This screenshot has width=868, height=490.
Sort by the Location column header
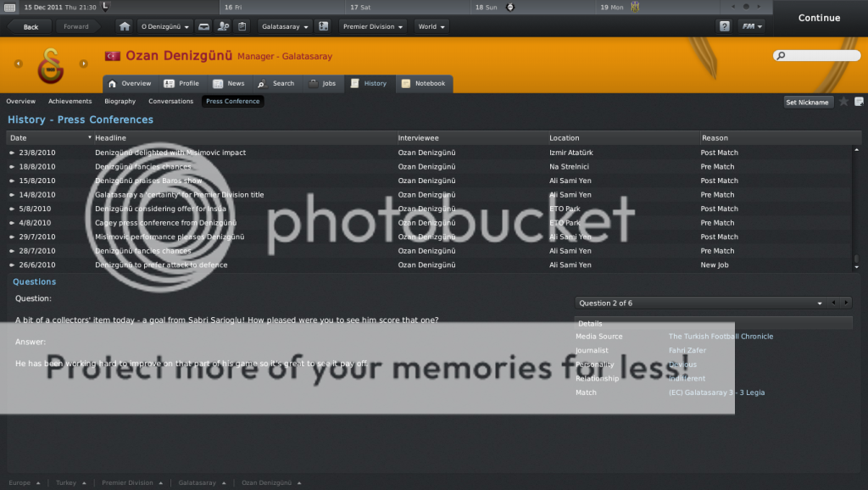(623, 138)
